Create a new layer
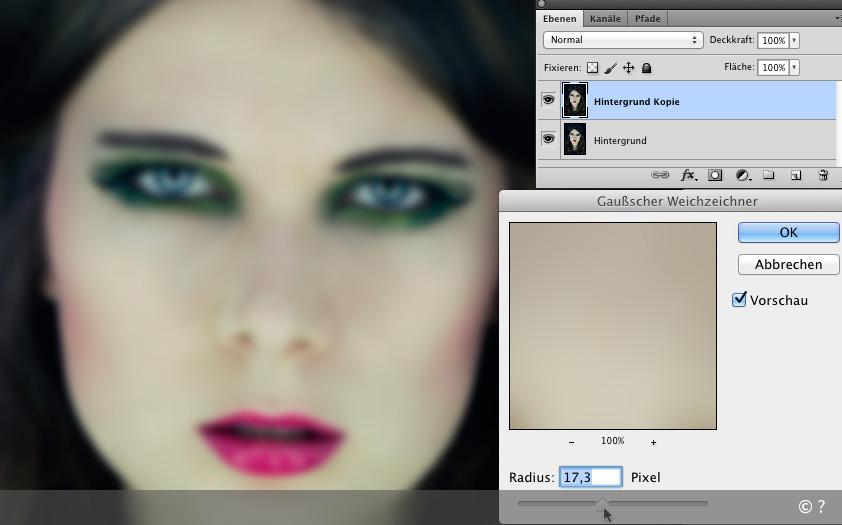The width and height of the screenshot is (842, 525). coord(796,175)
